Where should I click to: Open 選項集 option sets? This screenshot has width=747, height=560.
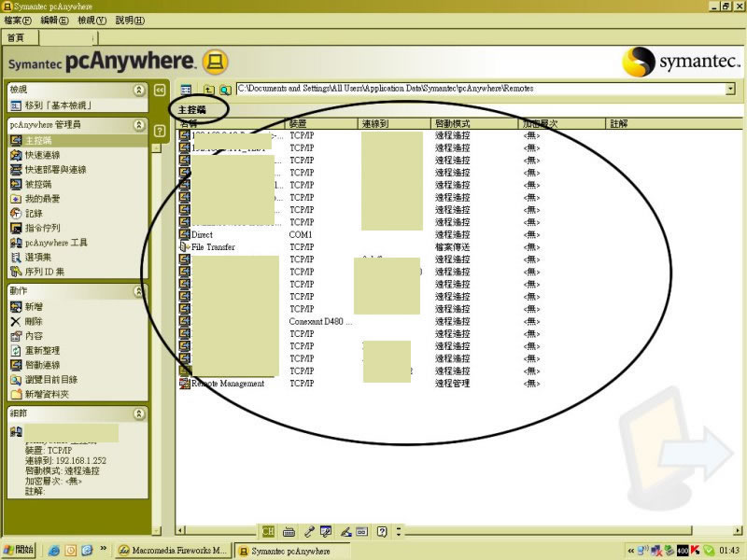(x=31, y=258)
